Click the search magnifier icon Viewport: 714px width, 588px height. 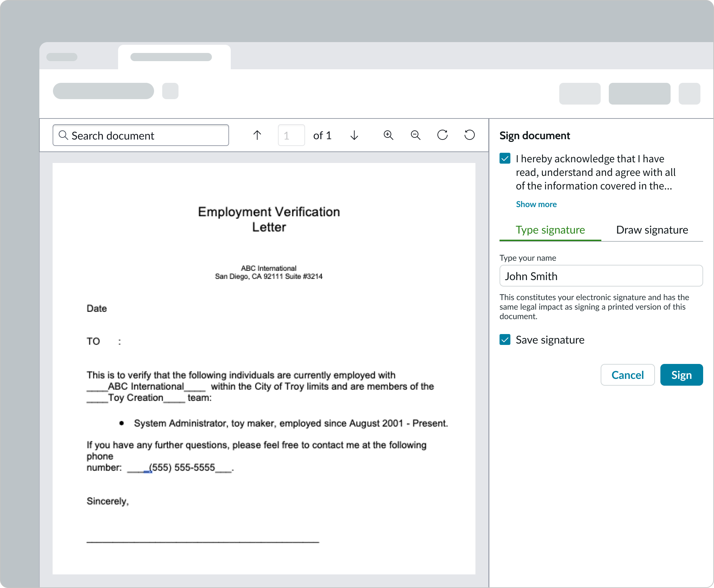[63, 135]
